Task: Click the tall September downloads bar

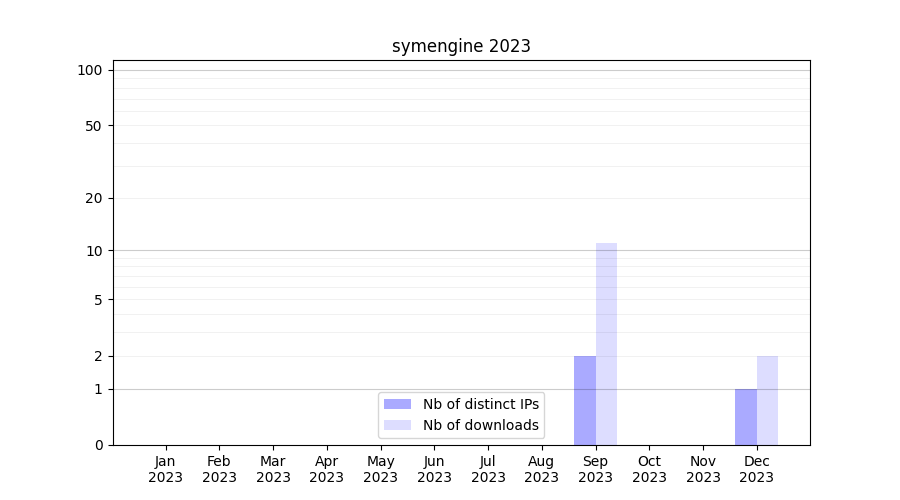Action: 606,343
